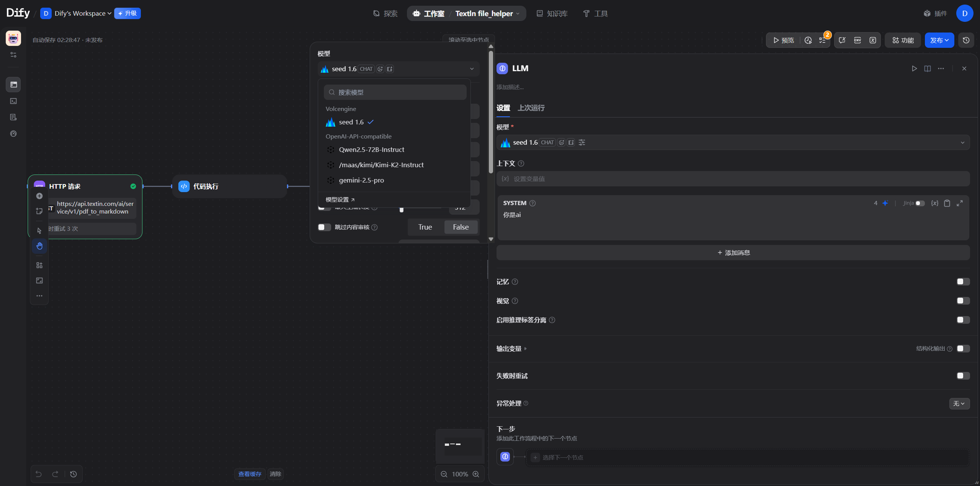Run the LLM node with play icon

914,68
